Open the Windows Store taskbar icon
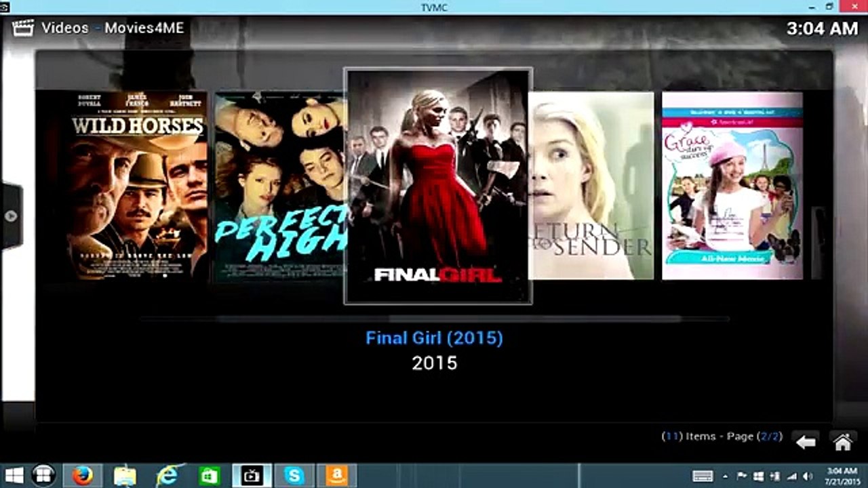This screenshot has width=868, height=488. (x=209, y=476)
